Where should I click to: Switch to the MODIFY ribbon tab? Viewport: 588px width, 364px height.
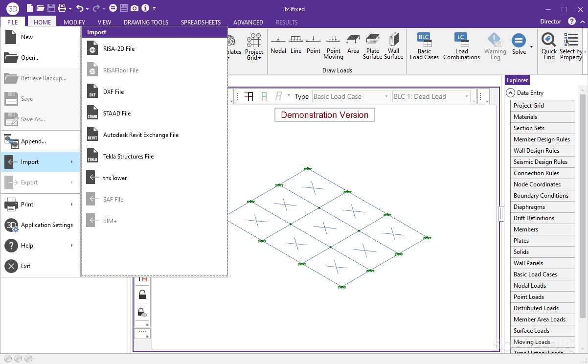74,22
